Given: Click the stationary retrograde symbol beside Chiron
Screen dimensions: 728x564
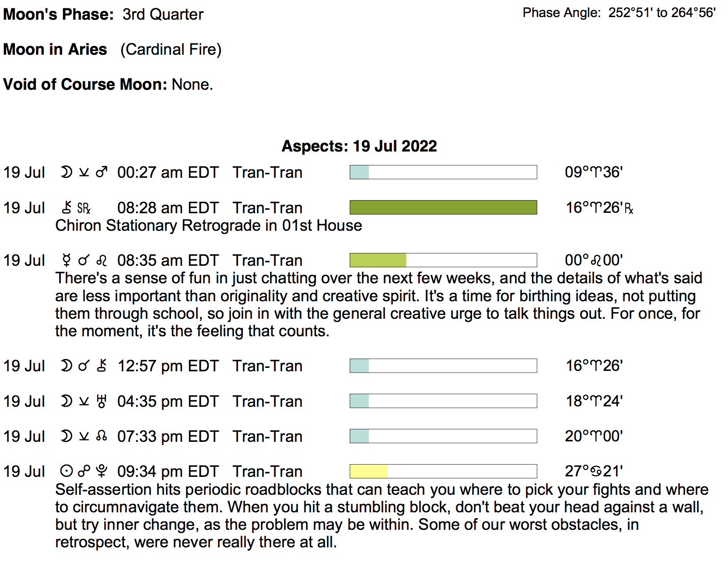Looking at the screenshot, I should click(x=84, y=208).
